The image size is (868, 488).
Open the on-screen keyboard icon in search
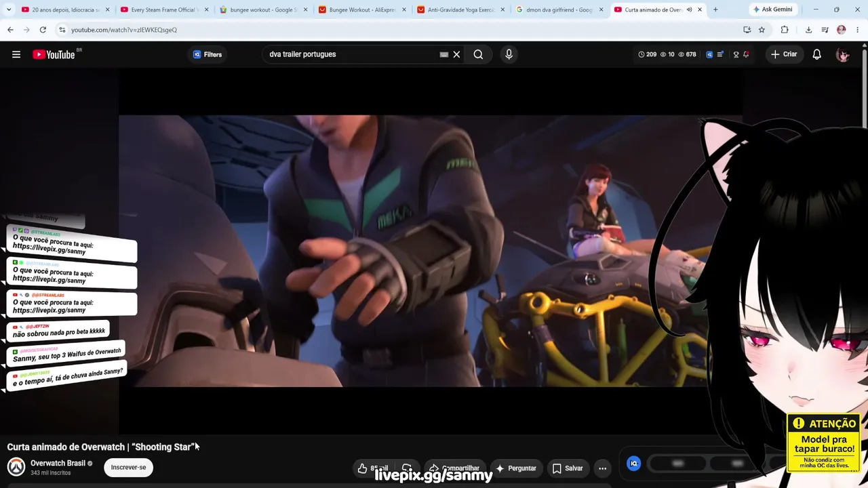click(x=444, y=54)
